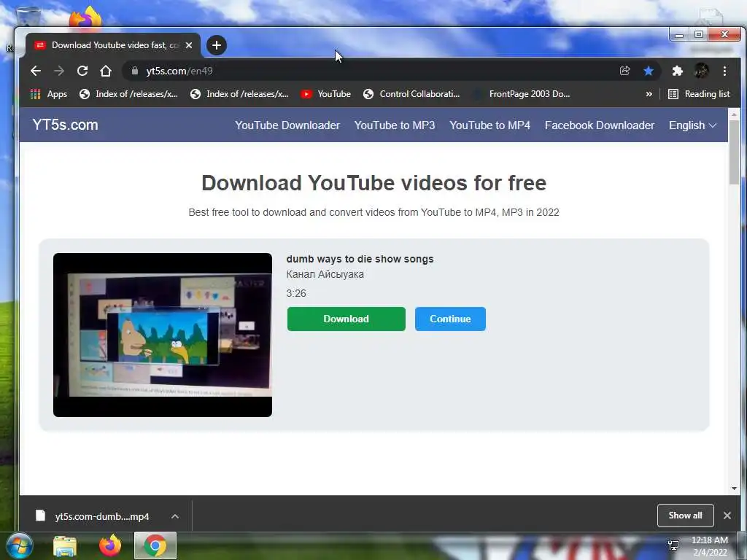Screen dimensions: 747x560
Task: Open the Reading list
Action: tap(699, 94)
